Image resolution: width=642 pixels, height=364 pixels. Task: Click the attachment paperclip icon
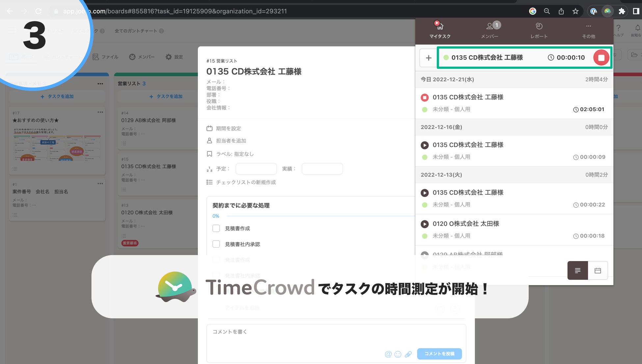408,354
